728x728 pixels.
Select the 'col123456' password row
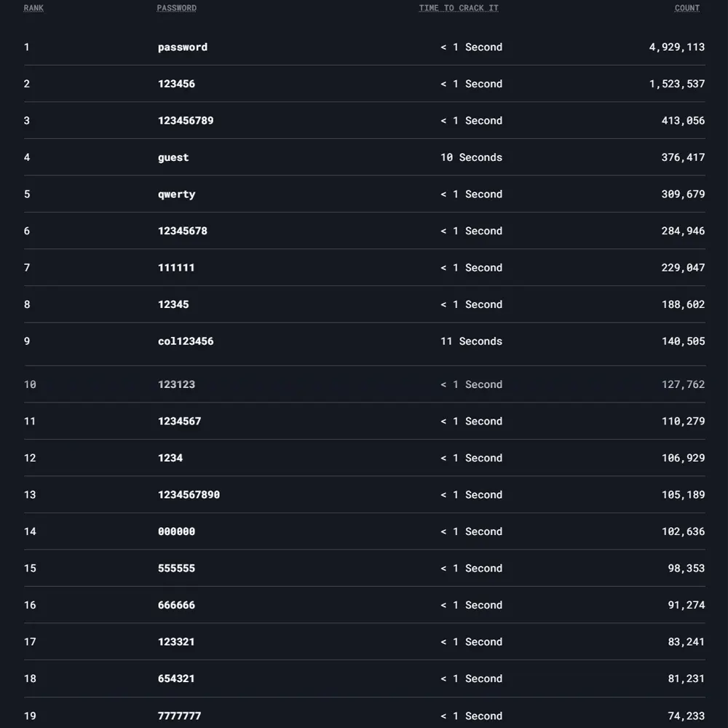coord(365,341)
